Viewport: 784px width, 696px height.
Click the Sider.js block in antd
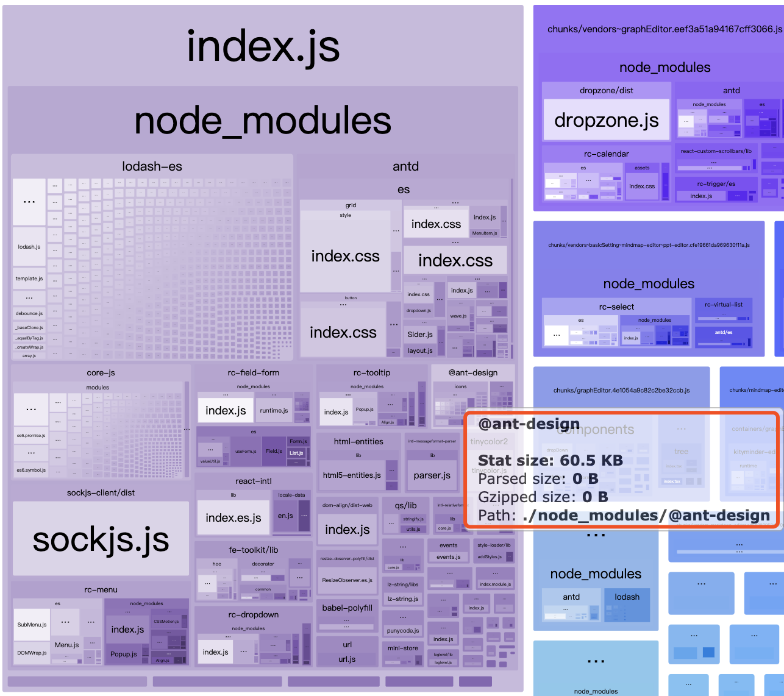(x=420, y=334)
